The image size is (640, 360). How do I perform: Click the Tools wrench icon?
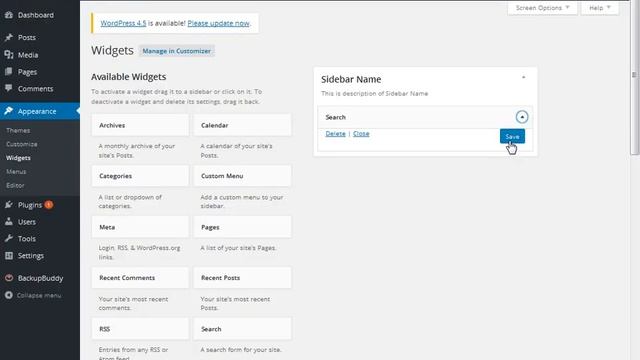tap(9, 239)
